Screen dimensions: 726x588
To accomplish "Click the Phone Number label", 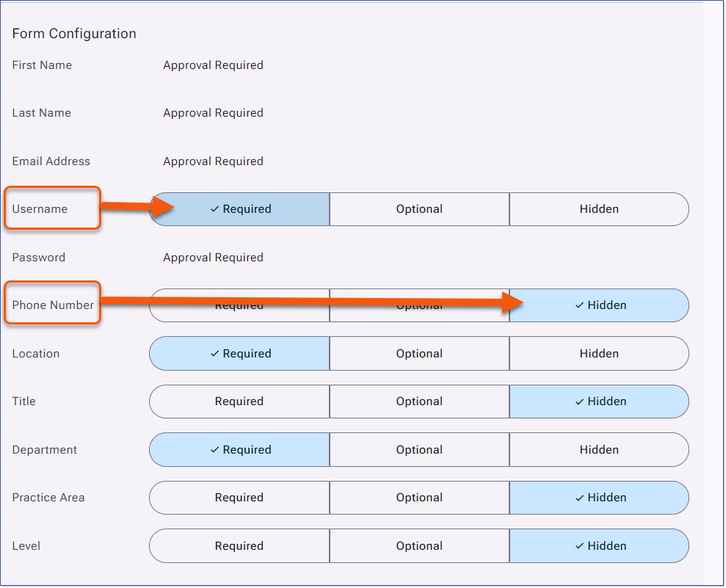I will point(53,305).
